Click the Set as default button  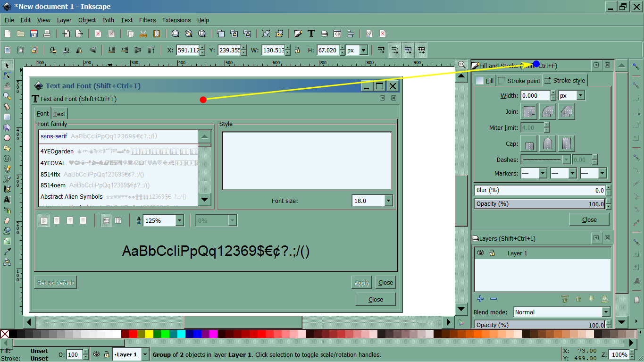(55, 283)
